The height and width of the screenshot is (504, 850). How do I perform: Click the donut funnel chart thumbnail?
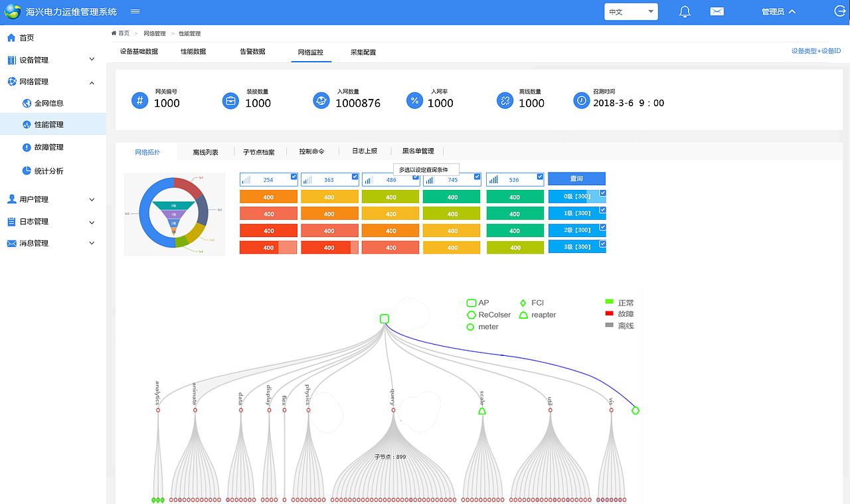[175, 214]
